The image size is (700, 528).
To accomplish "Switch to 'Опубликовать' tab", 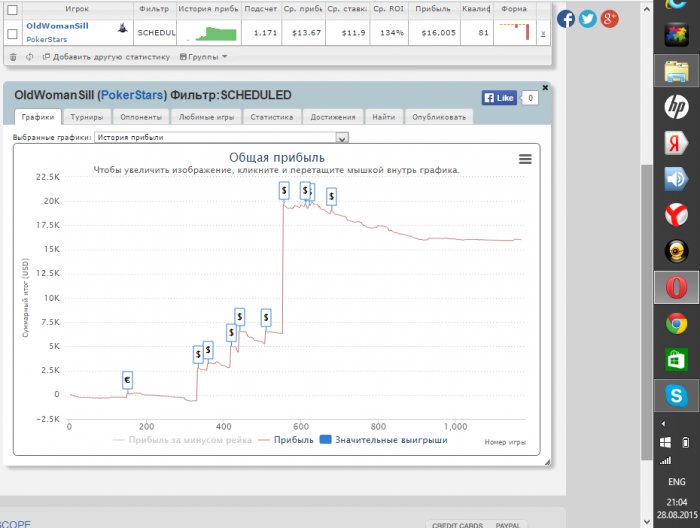I will [x=439, y=117].
